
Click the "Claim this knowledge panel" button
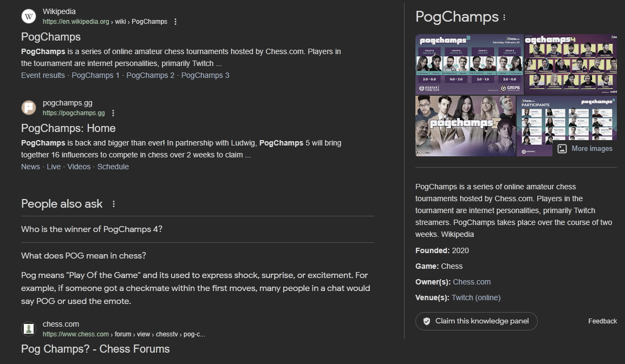[476, 321]
